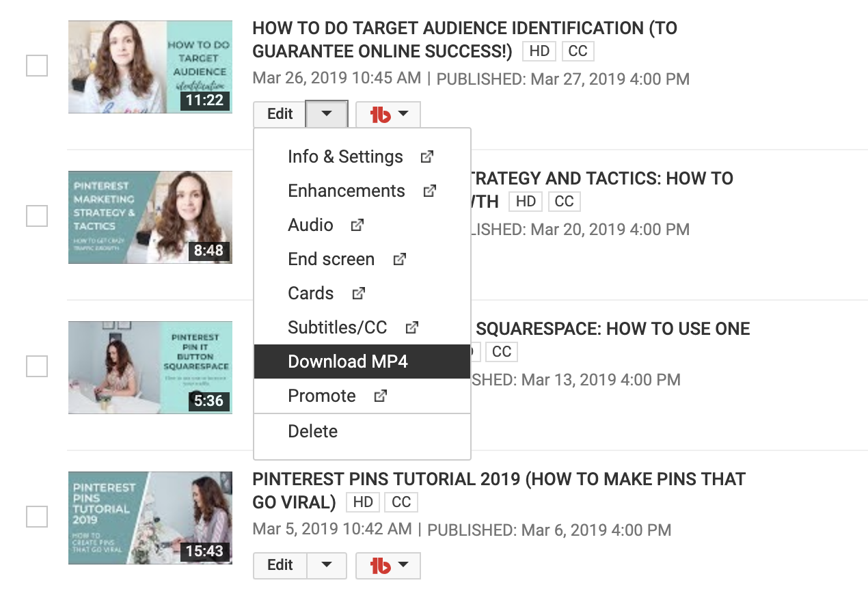
Task: Tick checkbox for Pinterest Marketing Strategy video
Action: [37, 216]
